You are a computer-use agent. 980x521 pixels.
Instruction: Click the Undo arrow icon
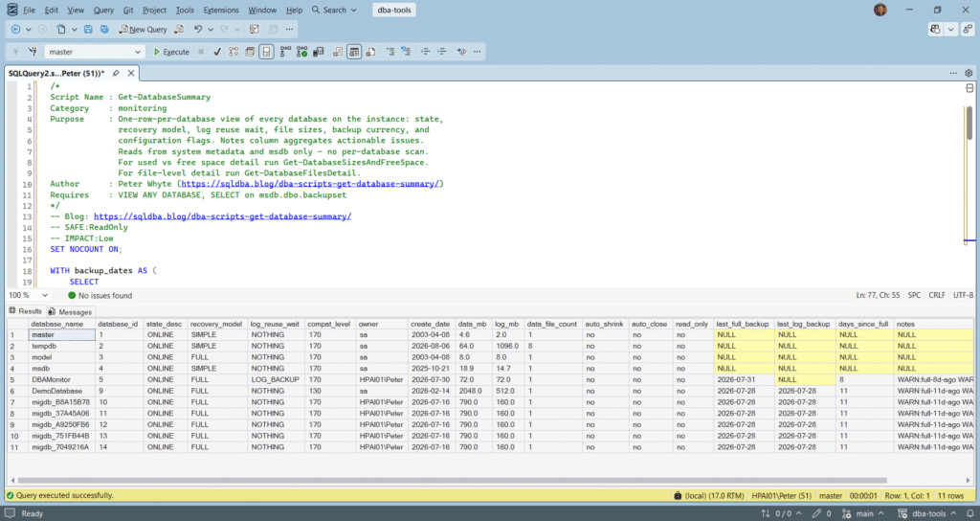(198, 30)
